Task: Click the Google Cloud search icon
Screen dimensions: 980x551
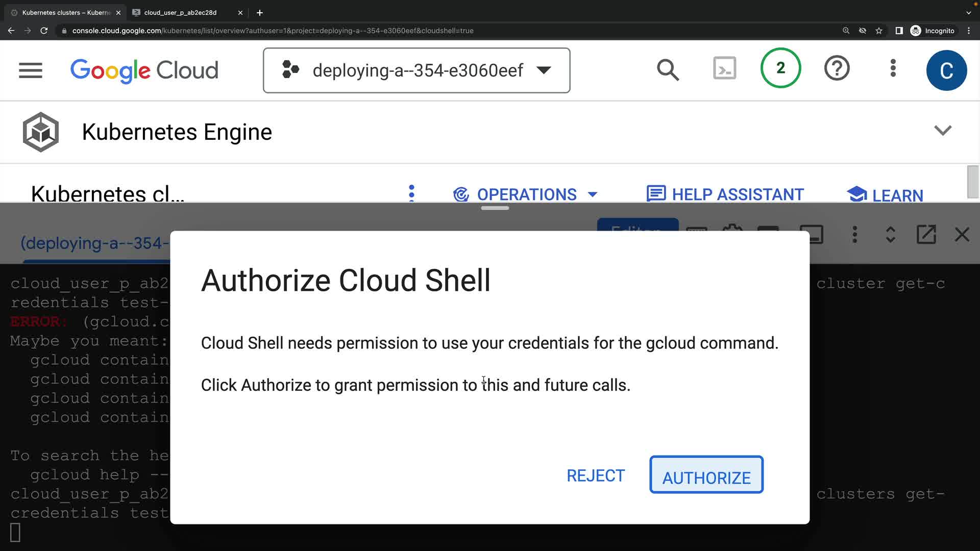Action: [668, 70]
